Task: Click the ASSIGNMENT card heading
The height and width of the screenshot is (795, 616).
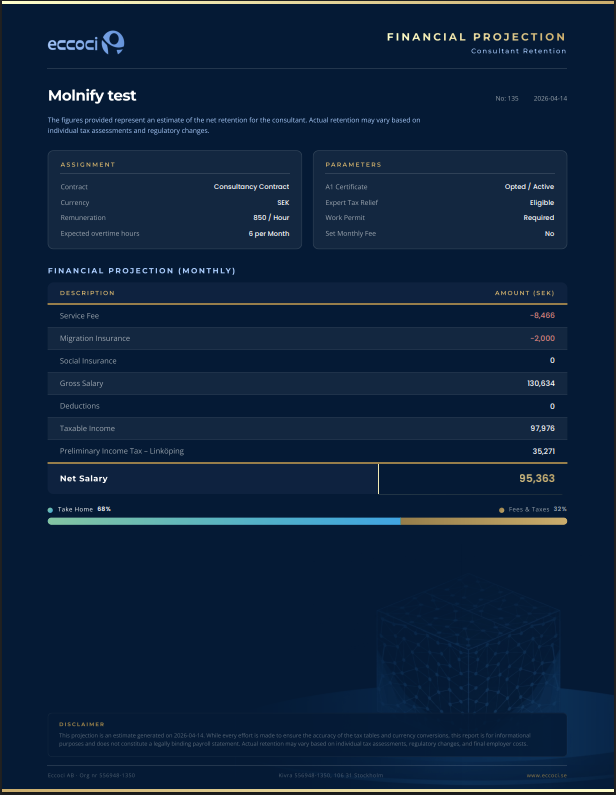Action: tap(88, 165)
